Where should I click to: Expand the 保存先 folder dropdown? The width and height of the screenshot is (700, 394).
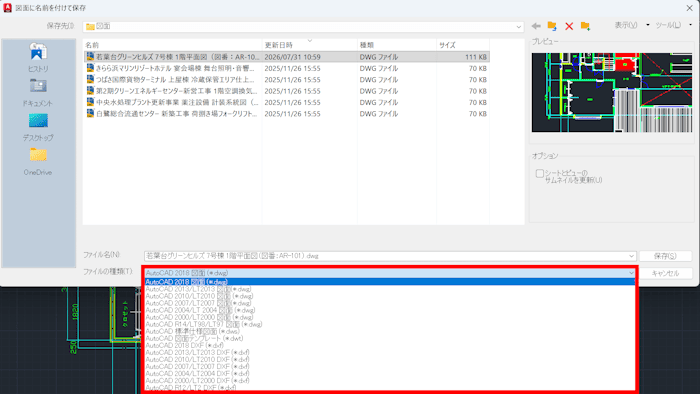coord(518,27)
